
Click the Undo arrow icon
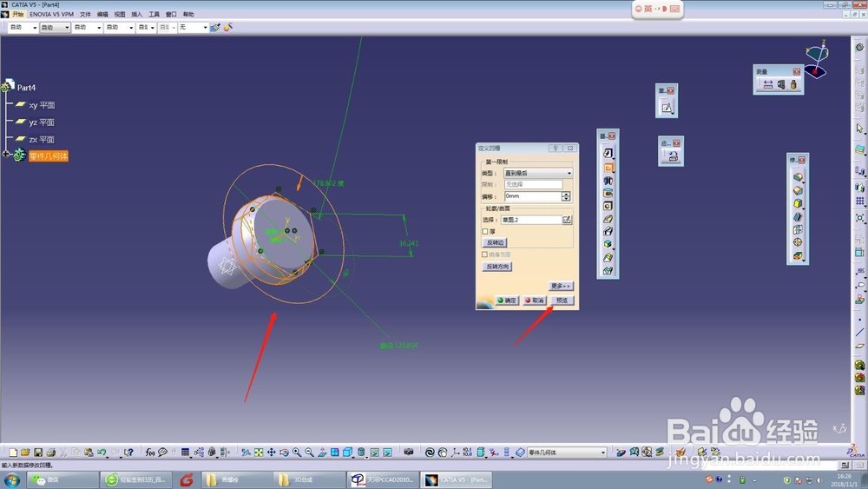click(102, 453)
